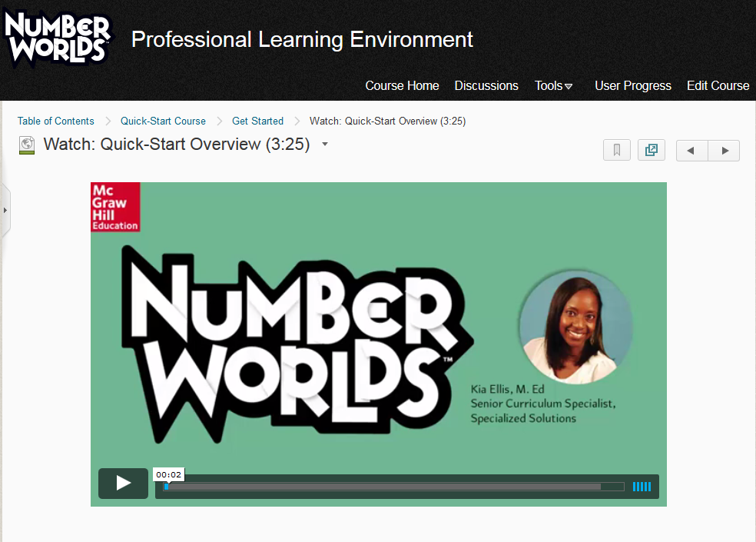The image size is (756, 542).
Task: Click the video progress seek bar
Action: pyautogui.click(x=393, y=487)
